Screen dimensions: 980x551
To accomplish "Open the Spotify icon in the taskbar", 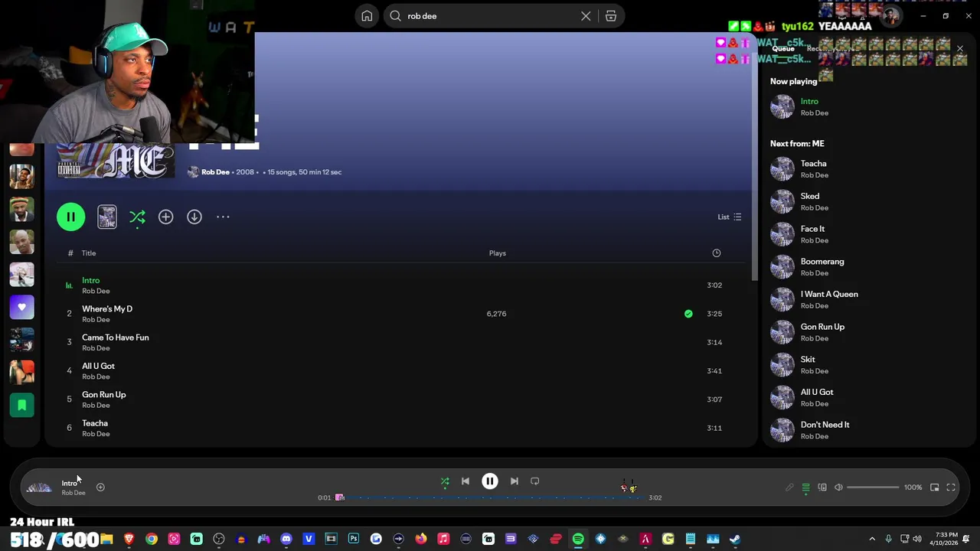I will point(578,539).
